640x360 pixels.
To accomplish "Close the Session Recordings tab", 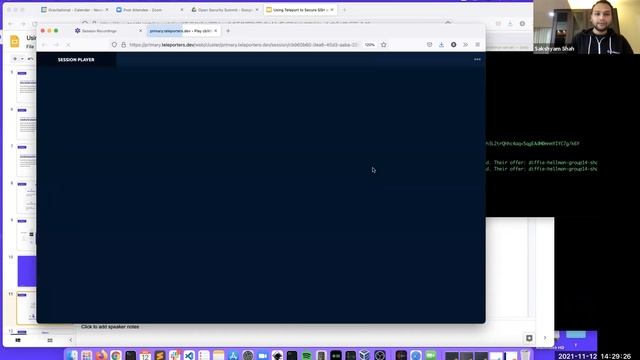I will point(140,31).
